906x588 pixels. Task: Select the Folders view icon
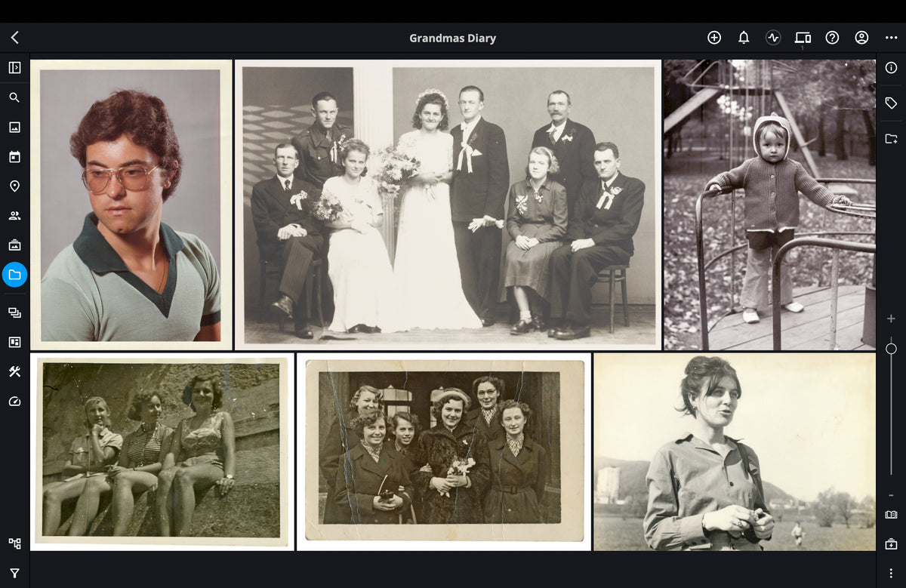(x=14, y=275)
